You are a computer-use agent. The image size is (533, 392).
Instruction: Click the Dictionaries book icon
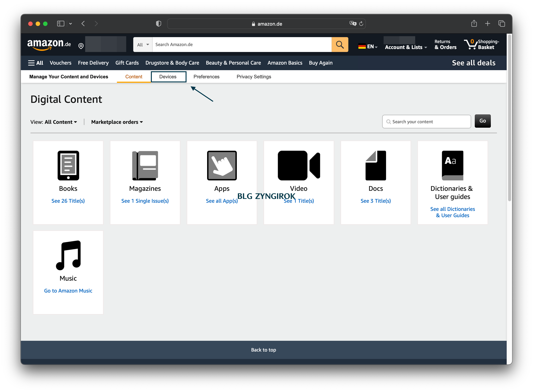coord(452,165)
